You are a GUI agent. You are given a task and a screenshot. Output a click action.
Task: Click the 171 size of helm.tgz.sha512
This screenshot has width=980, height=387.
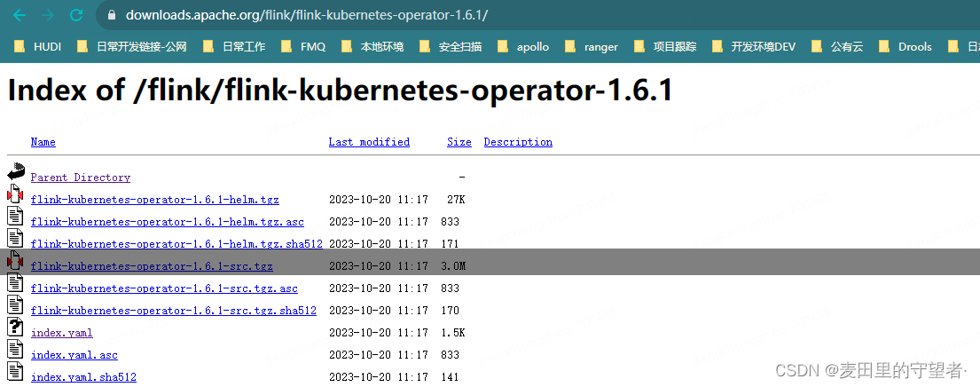click(450, 244)
